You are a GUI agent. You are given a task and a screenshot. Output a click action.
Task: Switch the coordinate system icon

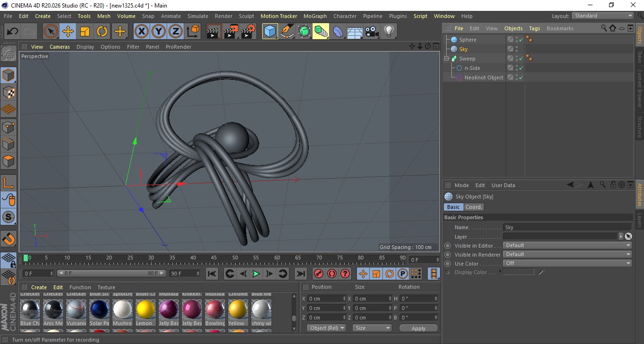click(x=193, y=32)
